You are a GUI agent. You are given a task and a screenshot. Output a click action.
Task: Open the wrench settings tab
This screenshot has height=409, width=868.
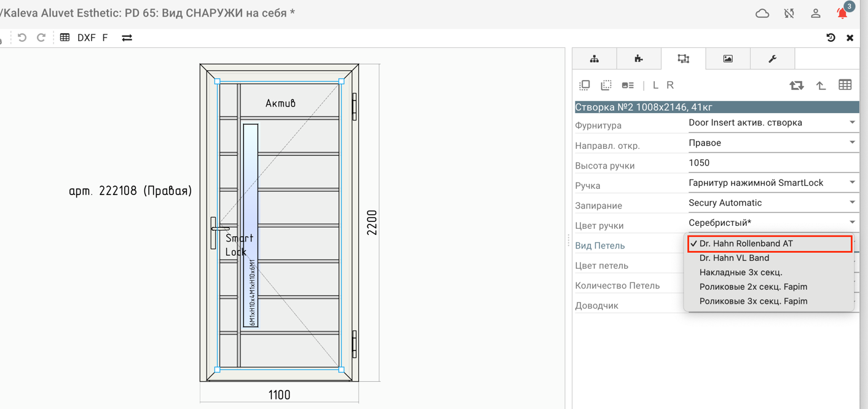pos(773,58)
